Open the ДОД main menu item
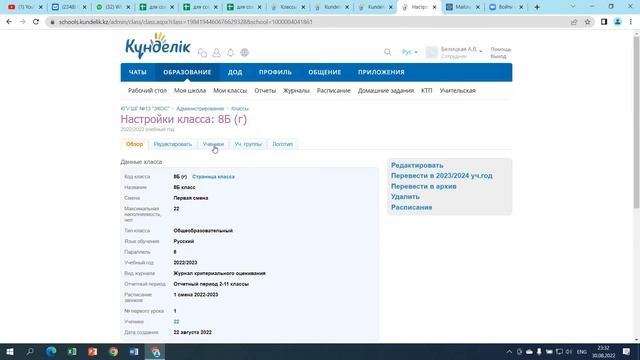 (235, 72)
